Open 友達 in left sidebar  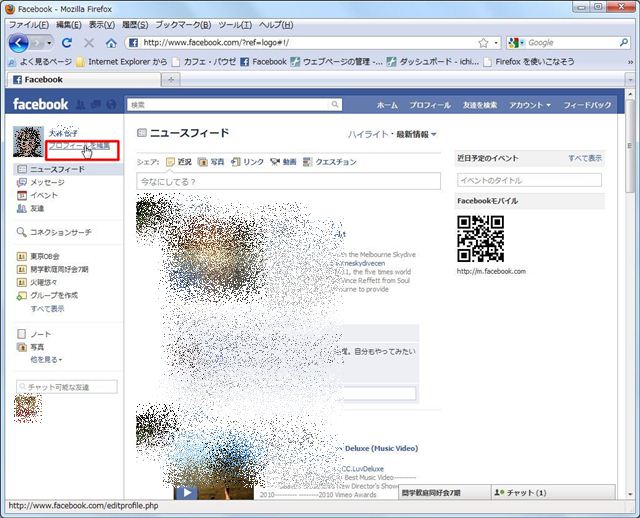coord(30,209)
